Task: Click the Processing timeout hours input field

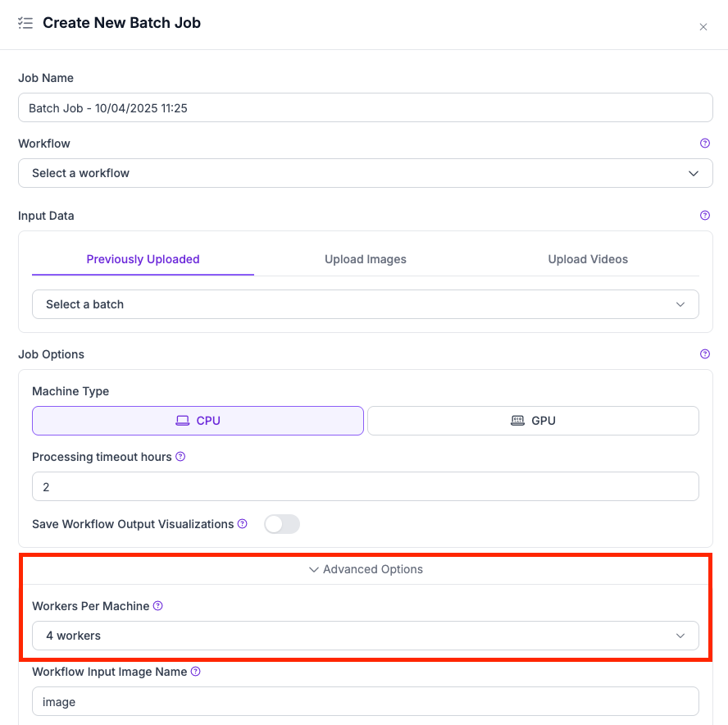Action: (365, 486)
